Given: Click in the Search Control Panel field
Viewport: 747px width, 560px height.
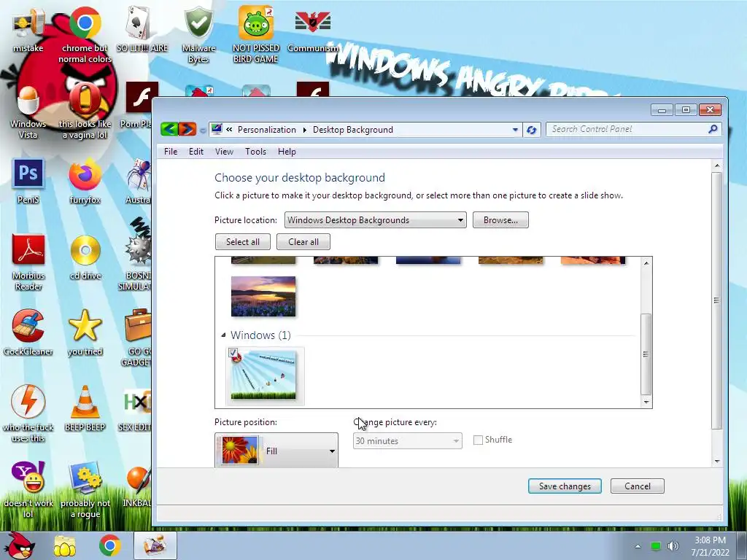Looking at the screenshot, I should click(627, 129).
